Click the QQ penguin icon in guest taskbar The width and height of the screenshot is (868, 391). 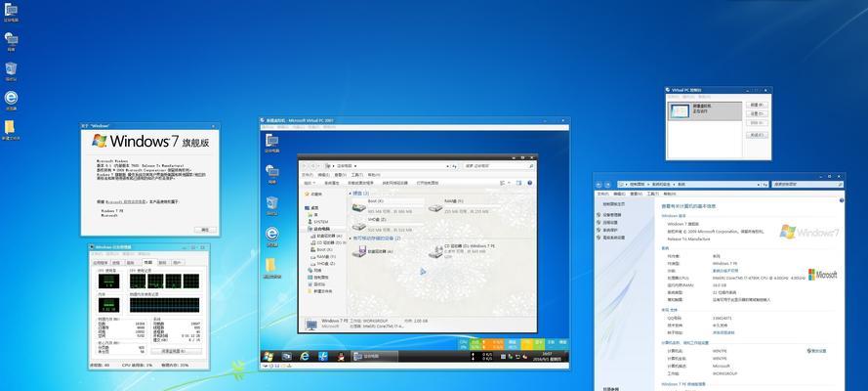(342, 356)
